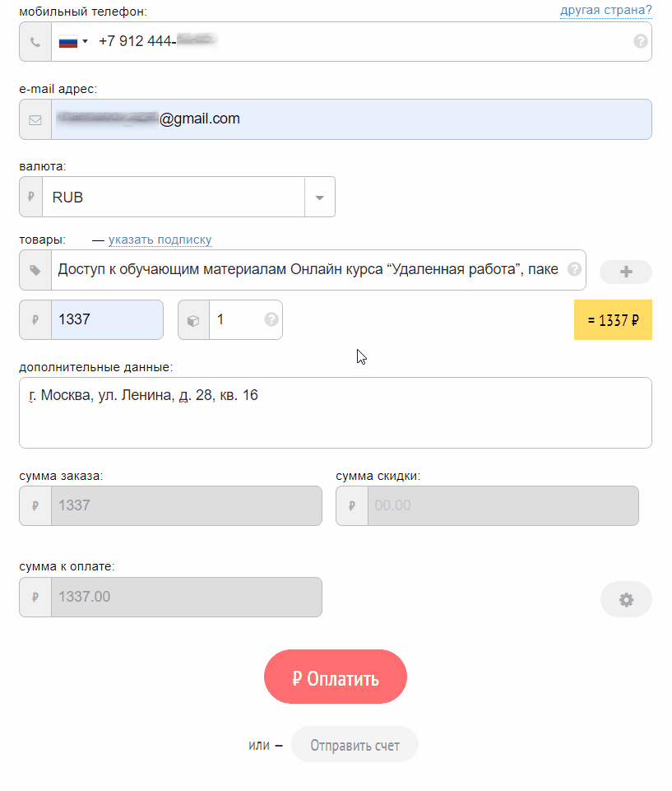Click the help icon in quantity field

click(271, 319)
